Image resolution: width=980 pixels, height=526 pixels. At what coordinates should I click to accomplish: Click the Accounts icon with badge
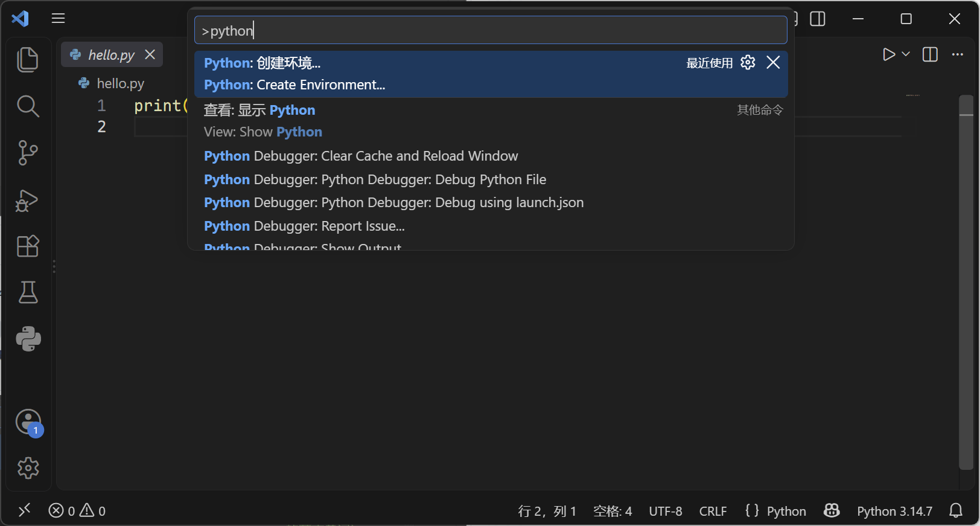tap(28, 422)
